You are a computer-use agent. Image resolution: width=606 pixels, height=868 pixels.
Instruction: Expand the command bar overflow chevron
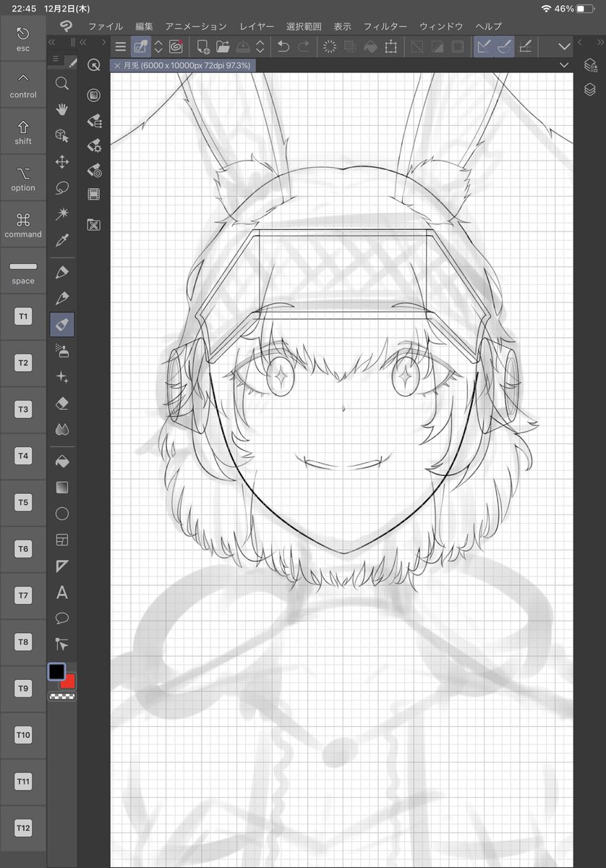point(565,46)
